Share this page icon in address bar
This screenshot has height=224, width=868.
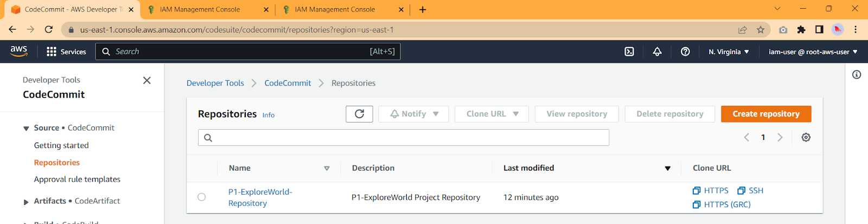[x=743, y=29]
